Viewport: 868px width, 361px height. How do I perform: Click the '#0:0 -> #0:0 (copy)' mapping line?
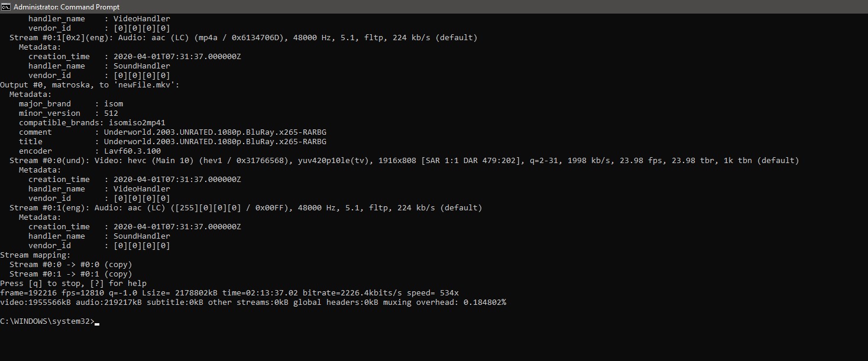point(71,265)
